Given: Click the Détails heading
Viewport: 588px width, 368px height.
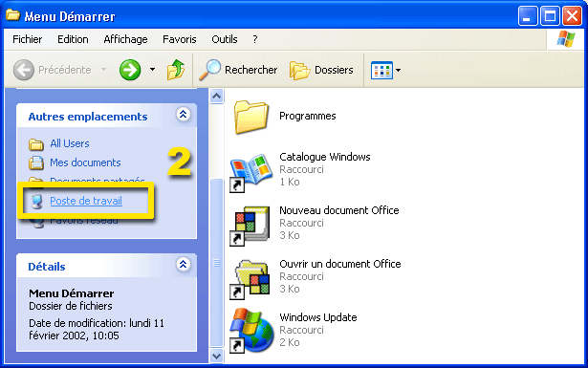Looking at the screenshot, I should [47, 267].
